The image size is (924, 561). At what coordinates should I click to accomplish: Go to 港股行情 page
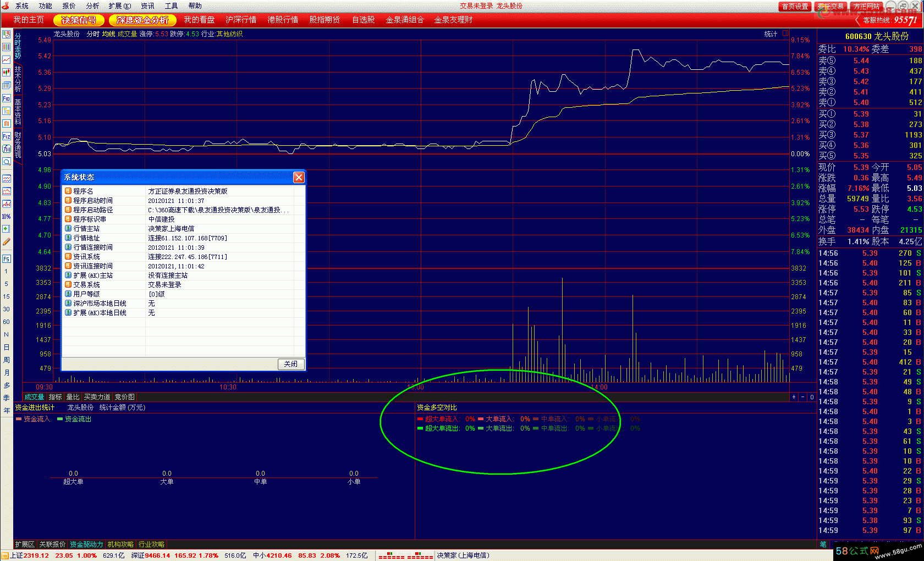coord(283,20)
